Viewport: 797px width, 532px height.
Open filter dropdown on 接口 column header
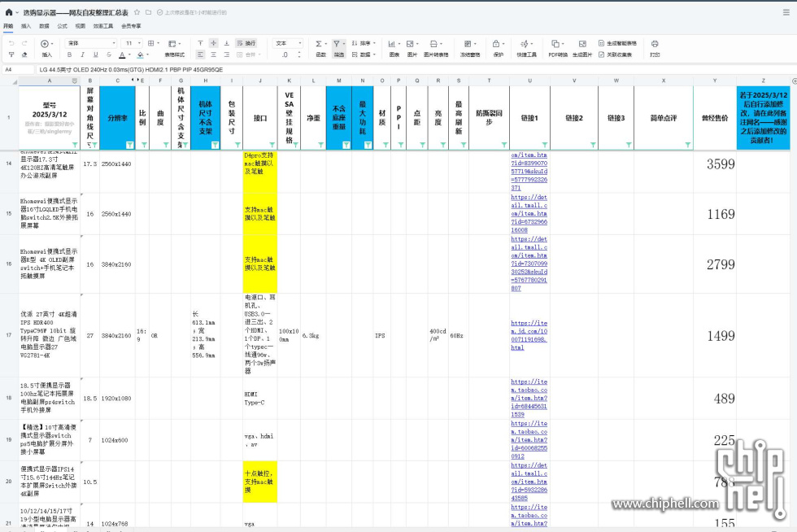click(x=272, y=145)
